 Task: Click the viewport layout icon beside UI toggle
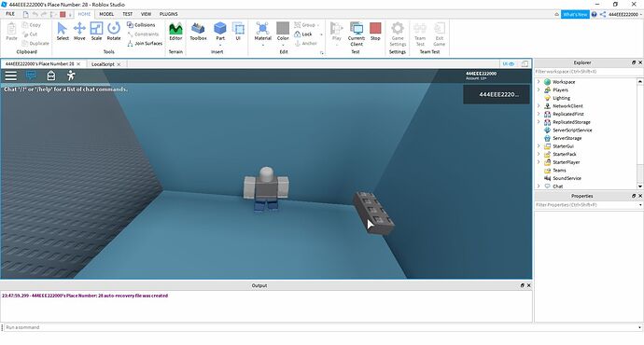pyautogui.click(x=525, y=64)
